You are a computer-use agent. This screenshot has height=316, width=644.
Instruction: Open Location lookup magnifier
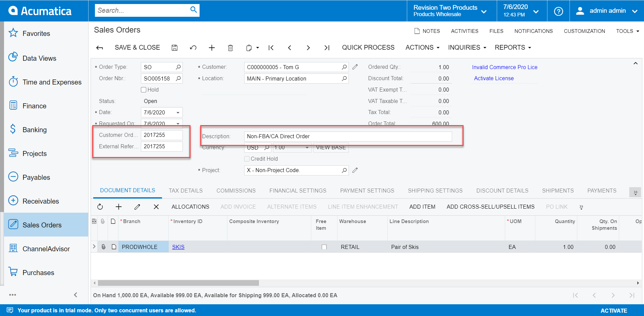[344, 78]
